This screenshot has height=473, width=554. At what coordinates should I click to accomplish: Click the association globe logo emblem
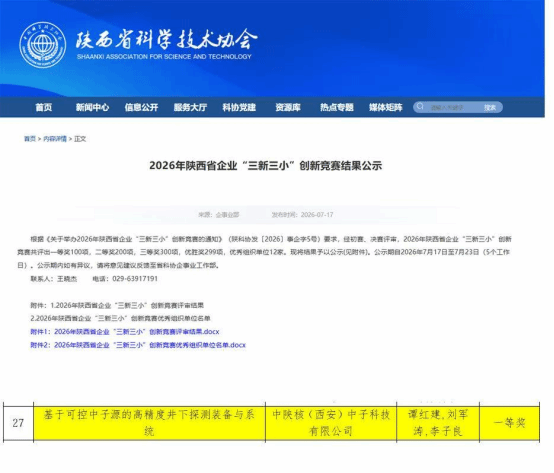tap(43, 45)
